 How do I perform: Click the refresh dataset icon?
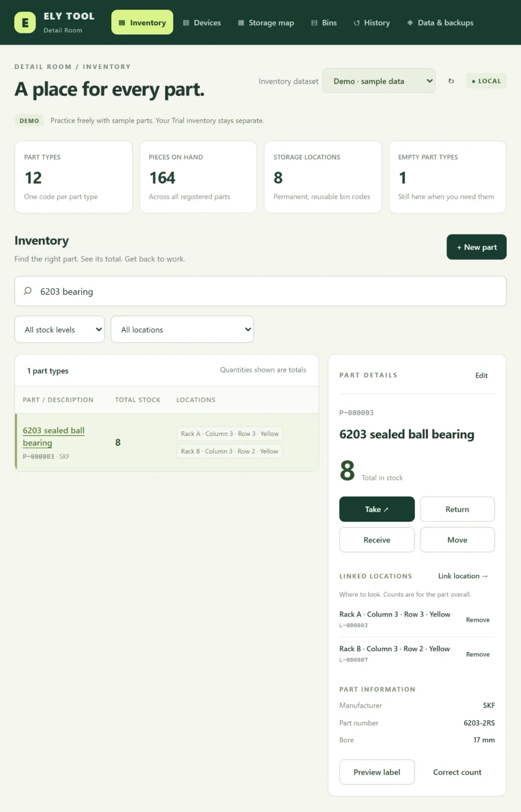pyautogui.click(x=451, y=81)
